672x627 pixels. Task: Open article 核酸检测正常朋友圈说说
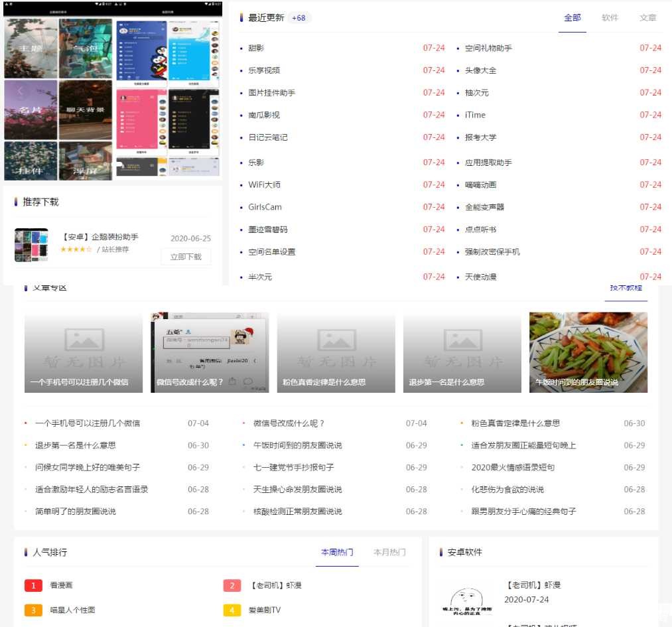coord(297,512)
